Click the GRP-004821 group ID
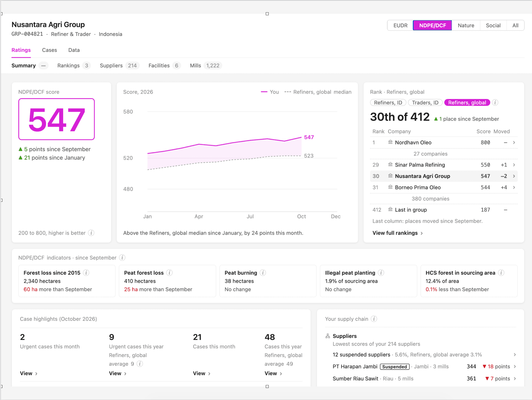The image size is (532, 400). [27, 34]
